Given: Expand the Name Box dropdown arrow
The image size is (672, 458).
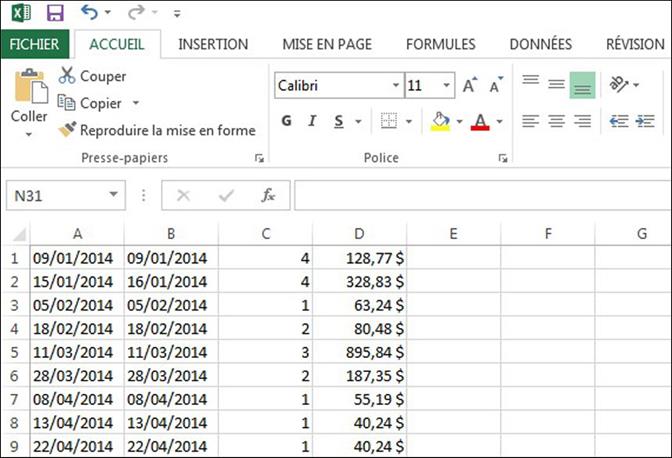Looking at the screenshot, I should [x=114, y=196].
